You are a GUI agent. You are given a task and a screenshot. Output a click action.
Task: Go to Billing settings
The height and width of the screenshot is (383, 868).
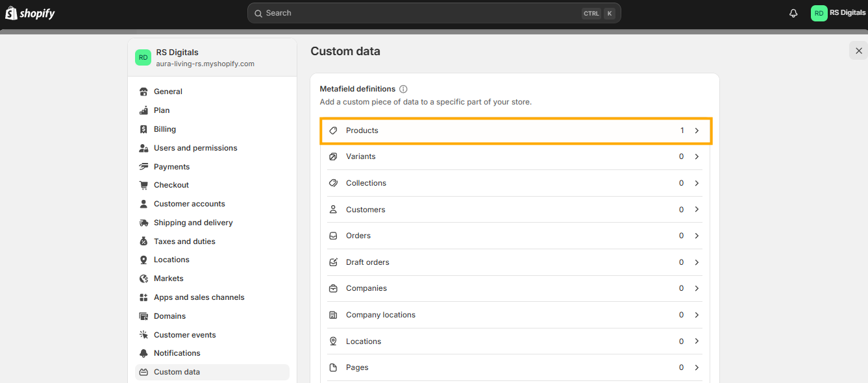click(212, 129)
